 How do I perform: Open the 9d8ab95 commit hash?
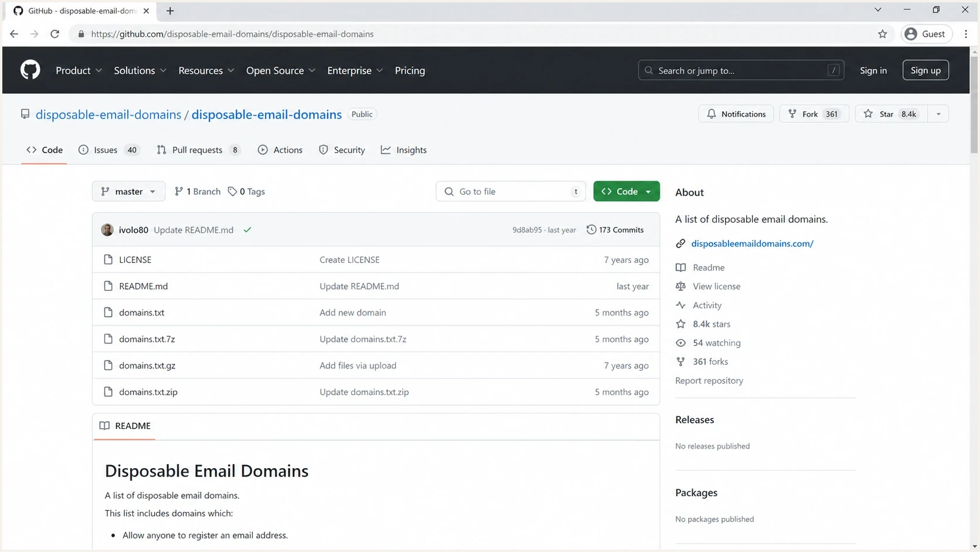527,230
